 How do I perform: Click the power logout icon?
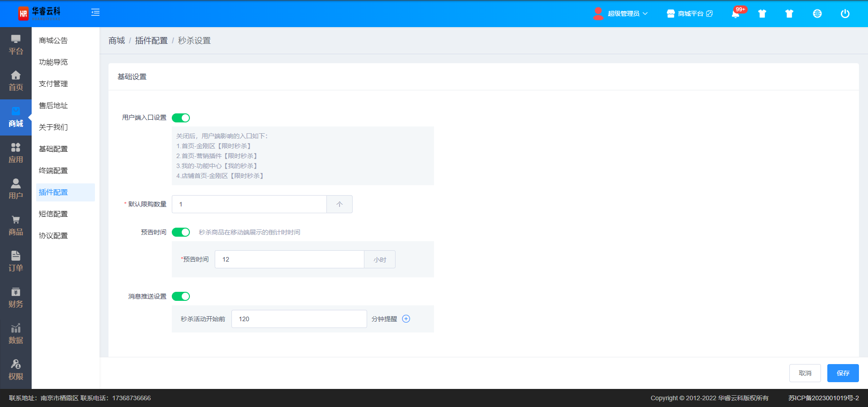click(844, 14)
